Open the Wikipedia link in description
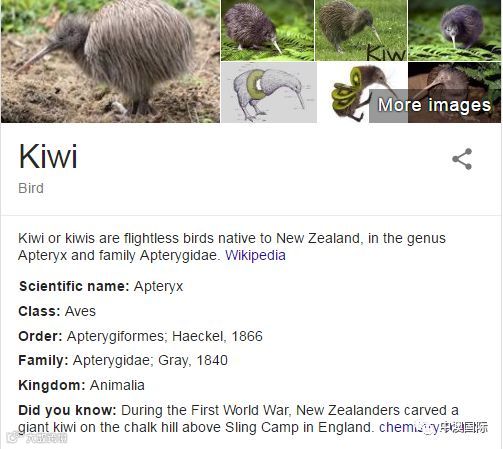This screenshot has width=503, height=449. click(255, 256)
